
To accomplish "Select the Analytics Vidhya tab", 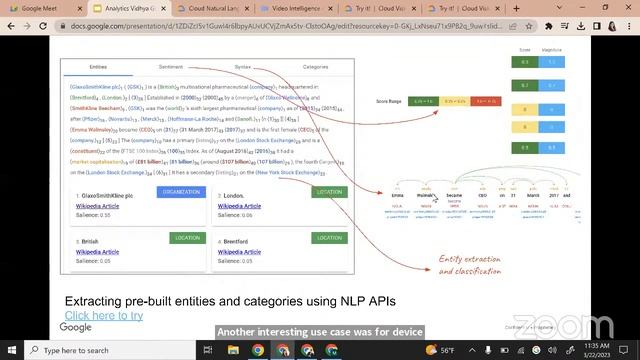I will coord(129,8).
